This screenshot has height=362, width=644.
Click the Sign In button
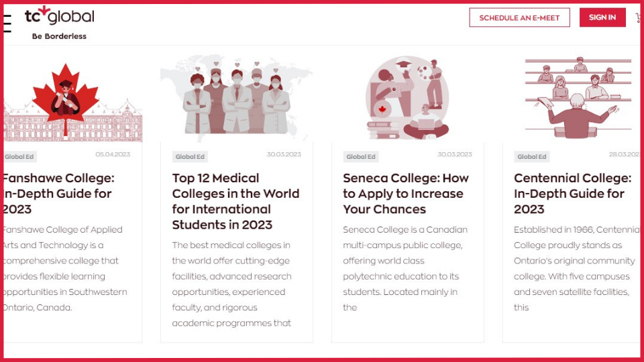click(x=602, y=17)
